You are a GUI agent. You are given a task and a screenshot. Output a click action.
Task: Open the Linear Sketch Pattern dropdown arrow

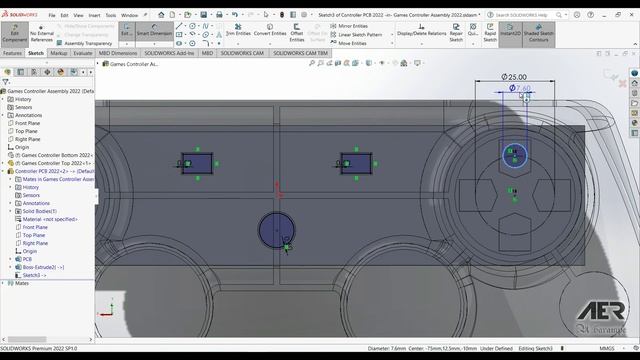tap(392, 35)
